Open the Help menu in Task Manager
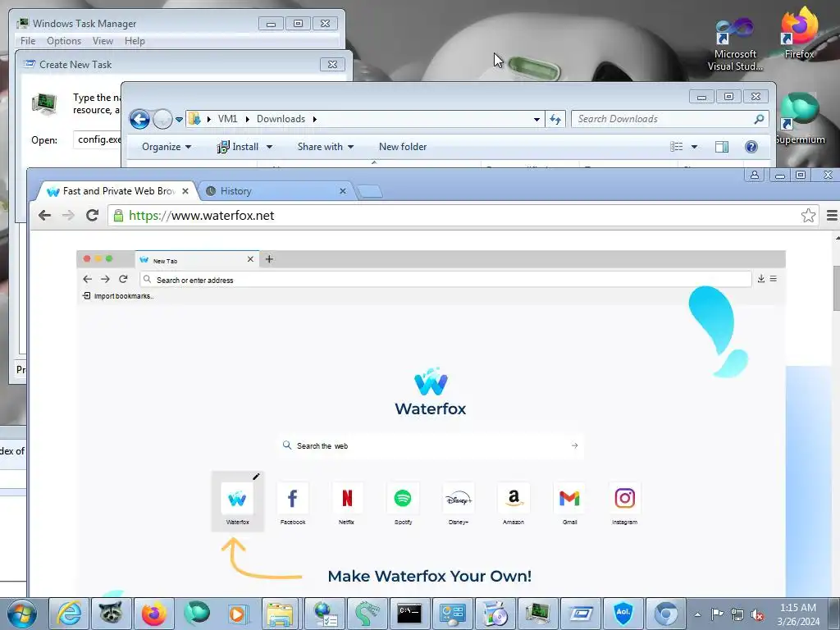840x630 pixels. point(135,41)
